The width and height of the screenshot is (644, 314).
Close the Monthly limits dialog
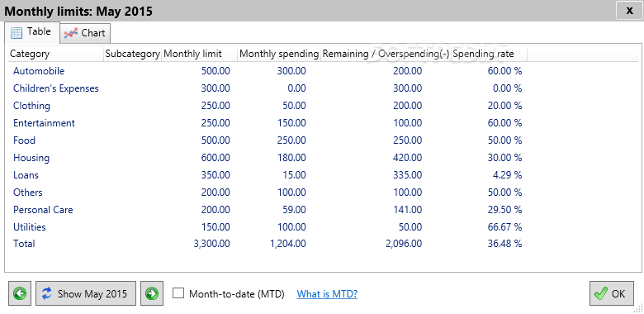pos(629,11)
